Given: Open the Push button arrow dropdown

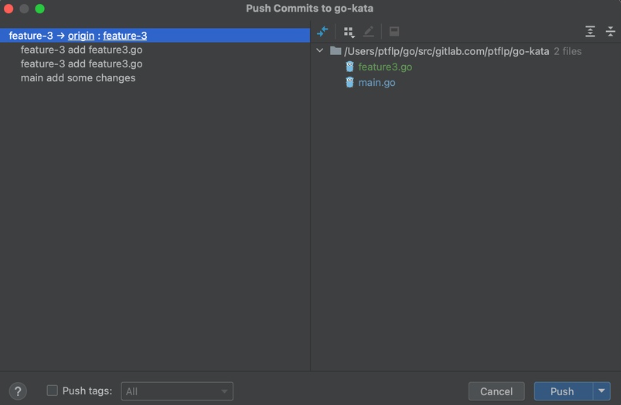Looking at the screenshot, I should (602, 391).
